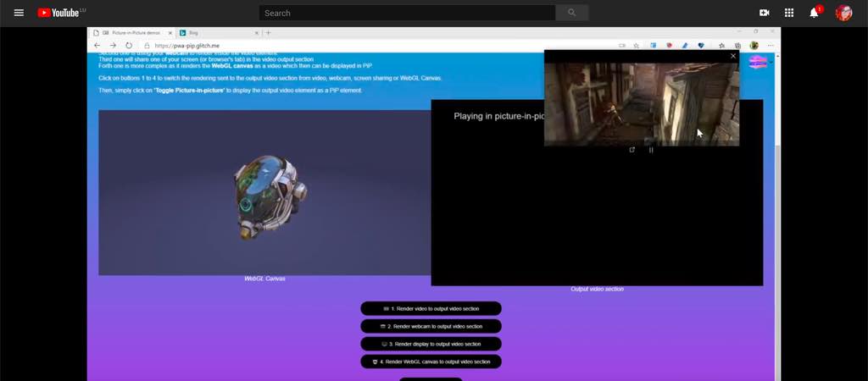The width and height of the screenshot is (868, 381).
Task: Reload the page with the refresh icon
Action: pyautogui.click(x=129, y=46)
